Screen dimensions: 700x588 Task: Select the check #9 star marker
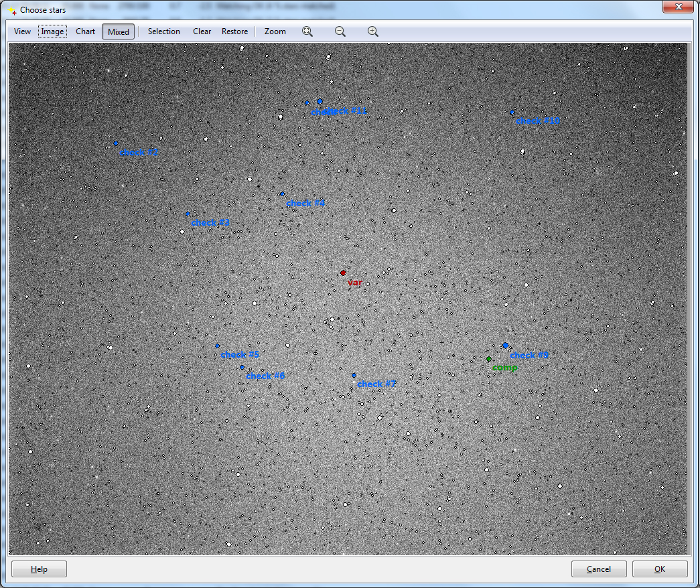[x=505, y=345]
